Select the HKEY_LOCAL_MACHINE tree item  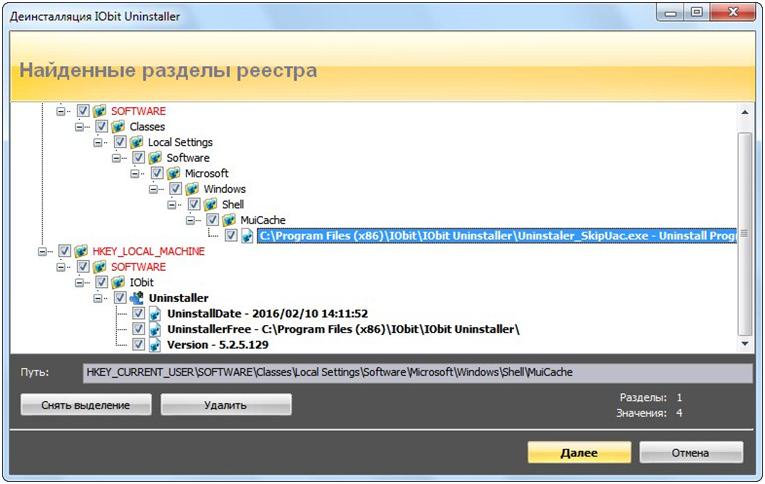(149, 251)
